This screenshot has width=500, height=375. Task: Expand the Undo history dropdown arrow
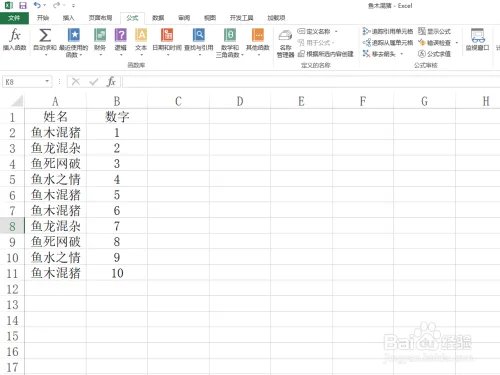[45, 5]
